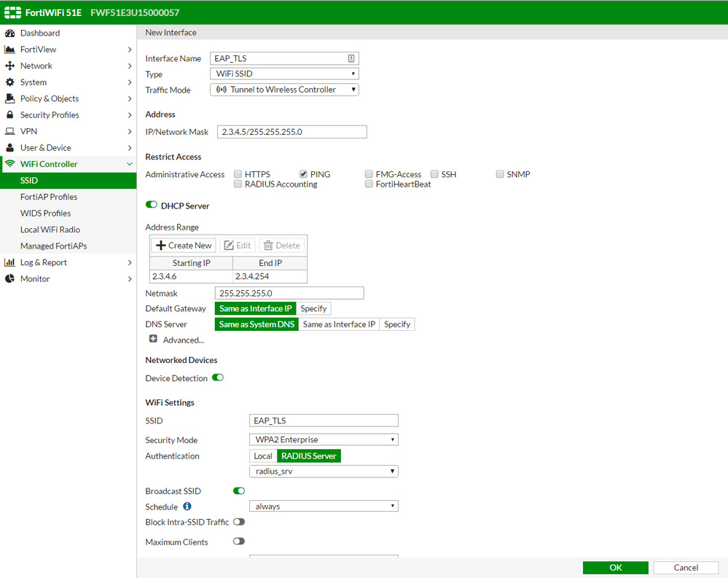This screenshot has width=728, height=578.
Task: Select the 2.3.4.6 starting IP row
Action: click(x=191, y=276)
